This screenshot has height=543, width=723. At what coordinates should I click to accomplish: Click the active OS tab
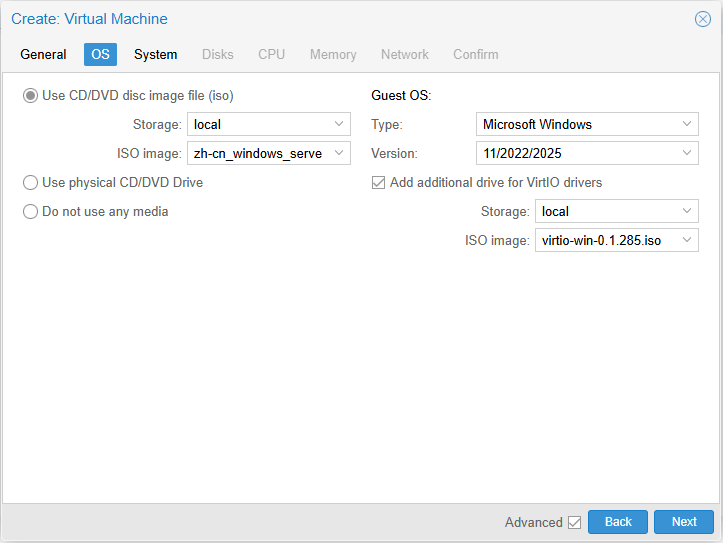click(x=100, y=55)
